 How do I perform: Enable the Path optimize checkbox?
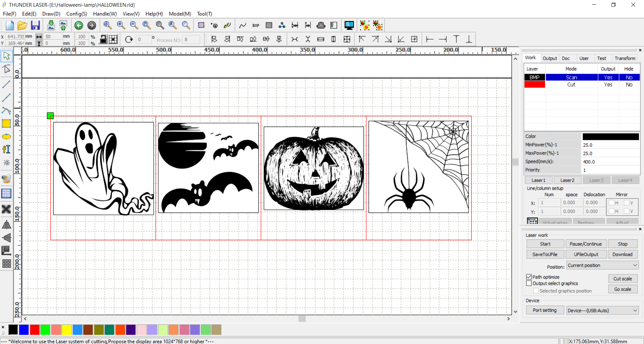click(529, 277)
